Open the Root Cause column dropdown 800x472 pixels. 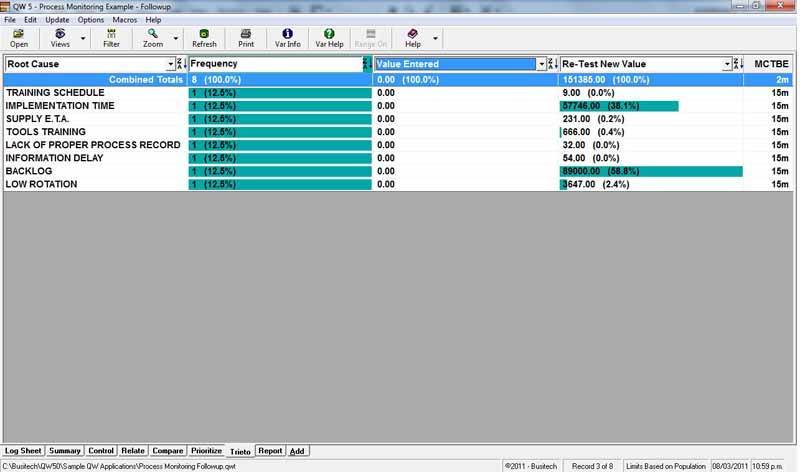pyautogui.click(x=170, y=64)
